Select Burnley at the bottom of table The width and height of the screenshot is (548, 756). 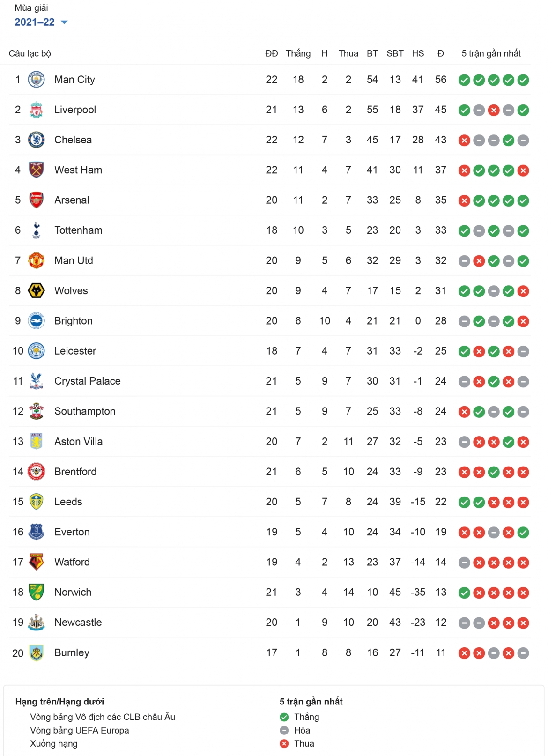tap(270, 652)
